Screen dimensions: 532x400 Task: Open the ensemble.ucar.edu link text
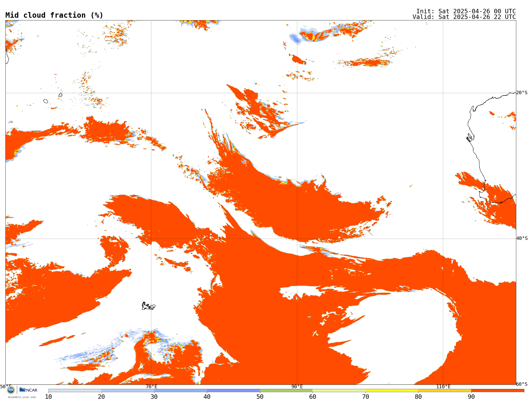coord(22,397)
